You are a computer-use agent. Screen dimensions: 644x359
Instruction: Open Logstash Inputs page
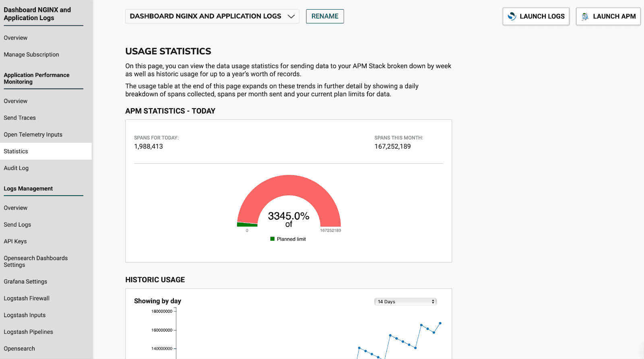25,315
